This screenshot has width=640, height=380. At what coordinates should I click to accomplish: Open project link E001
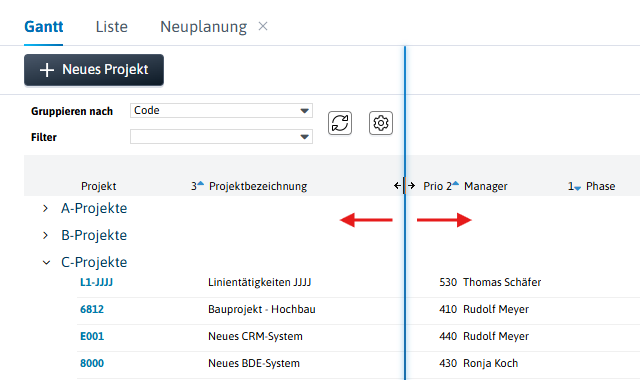[92, 336]
